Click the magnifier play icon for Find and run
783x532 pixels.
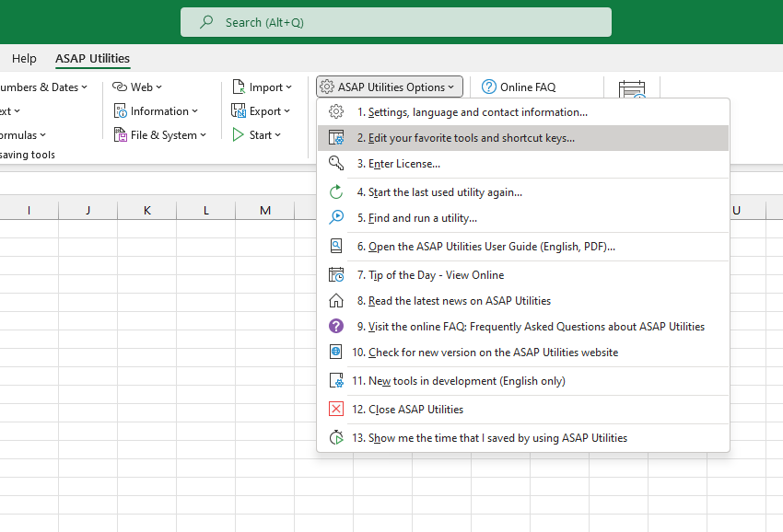click(336, 217)
